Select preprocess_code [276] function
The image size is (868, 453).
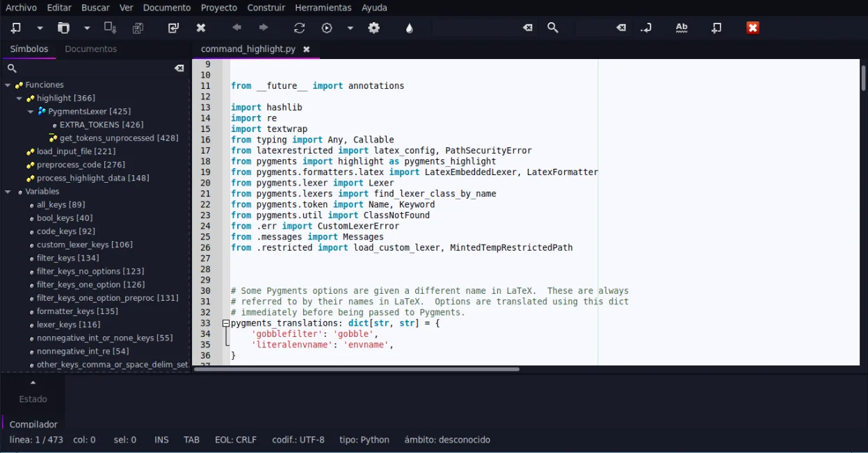pos(81,165)
